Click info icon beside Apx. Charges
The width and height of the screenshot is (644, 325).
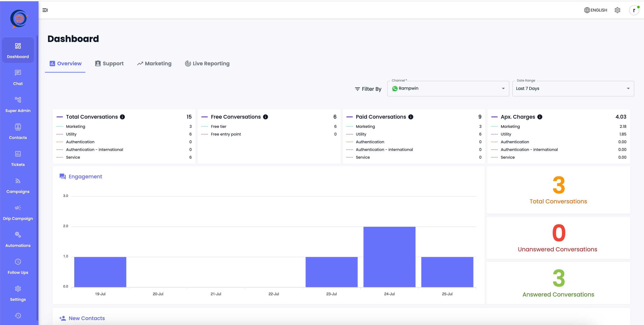[x=540, y=117]
